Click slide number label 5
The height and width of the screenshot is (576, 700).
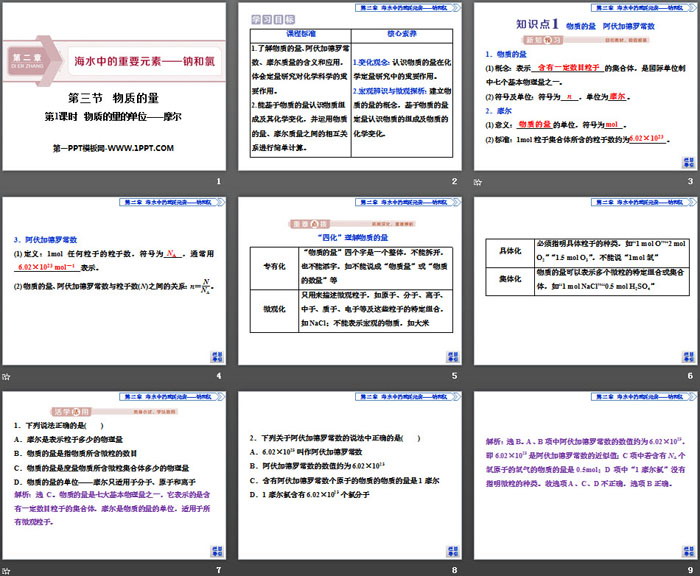click(x=454, y=376)
